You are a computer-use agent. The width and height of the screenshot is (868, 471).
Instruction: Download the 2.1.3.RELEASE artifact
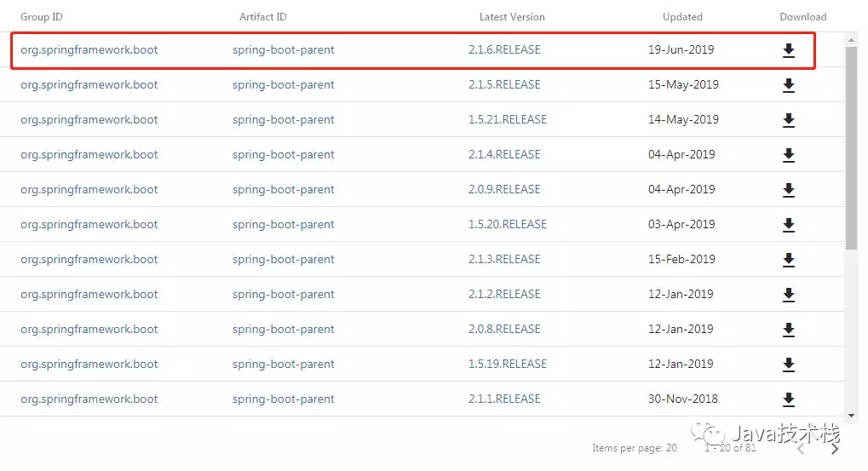pyautogui.click(x=788, y=260)
